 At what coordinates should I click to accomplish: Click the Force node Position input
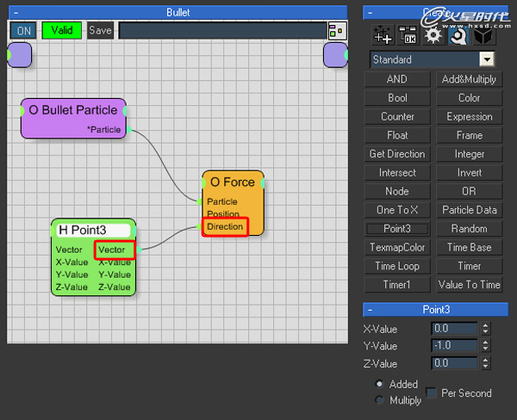223,213
